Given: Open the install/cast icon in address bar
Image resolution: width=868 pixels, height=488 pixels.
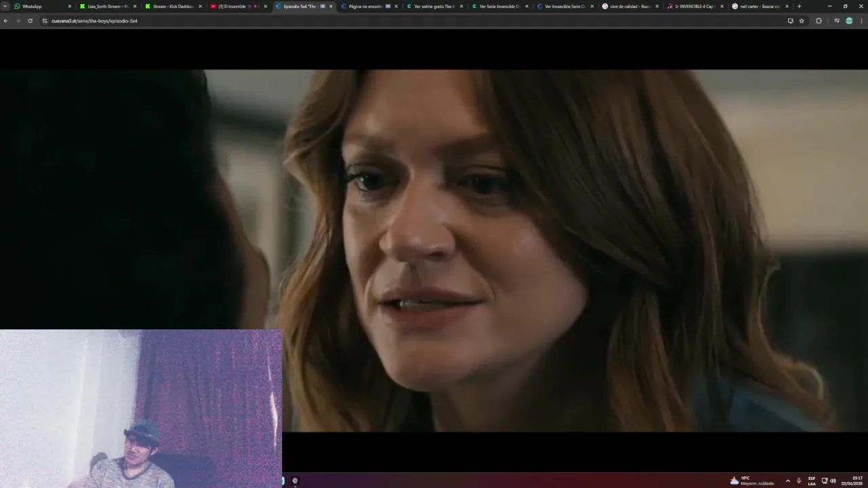Looking at the screenshot, I should 790,21.
